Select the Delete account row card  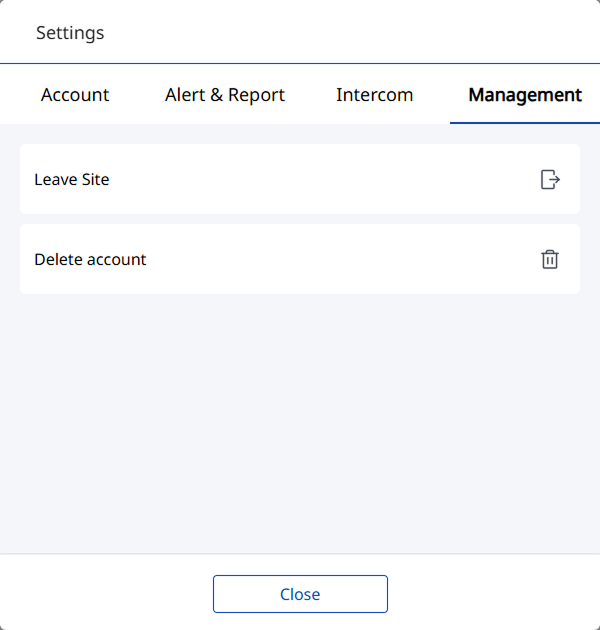(x=300, y=259)
